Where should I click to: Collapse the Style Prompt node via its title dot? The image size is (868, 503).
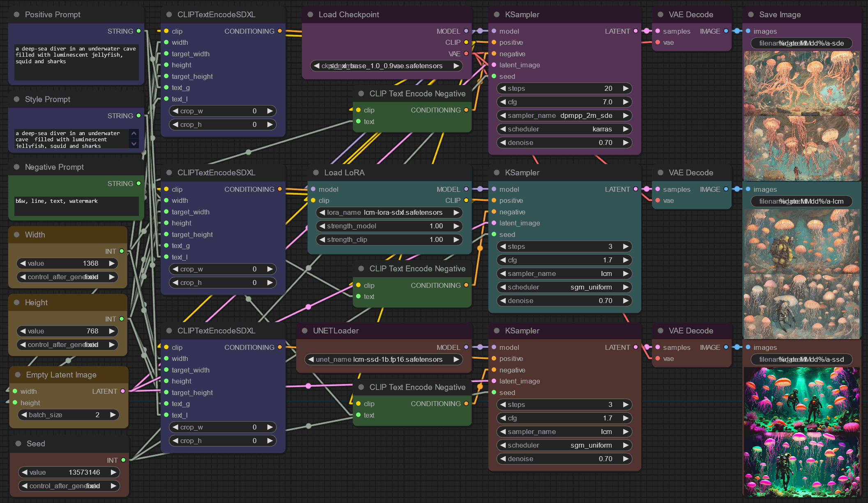click(17, 99)
